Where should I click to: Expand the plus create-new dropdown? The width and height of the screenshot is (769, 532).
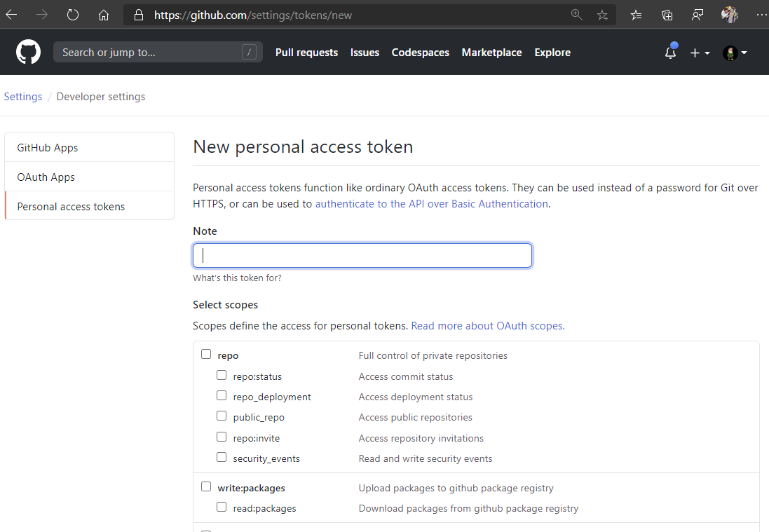pos(700,53)
